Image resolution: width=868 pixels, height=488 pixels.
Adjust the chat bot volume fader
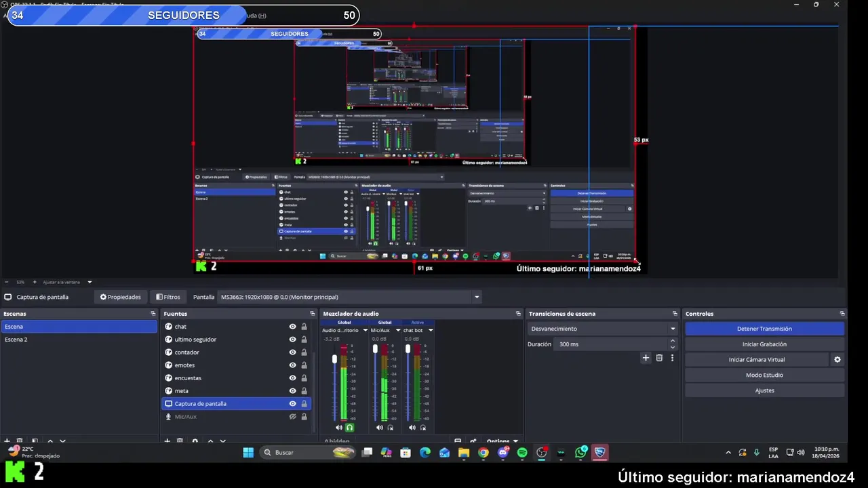[408, 349]
